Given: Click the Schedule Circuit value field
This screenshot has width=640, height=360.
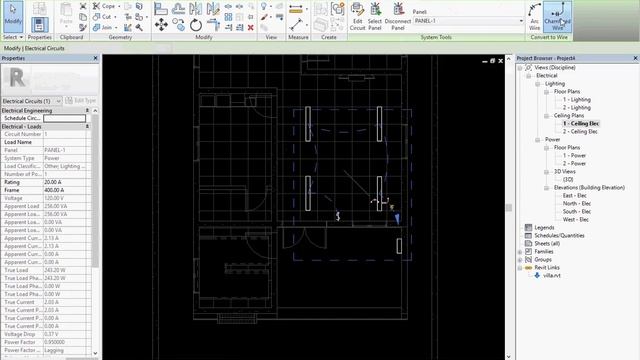Looking at the screenshot, I should click(64, 118).
